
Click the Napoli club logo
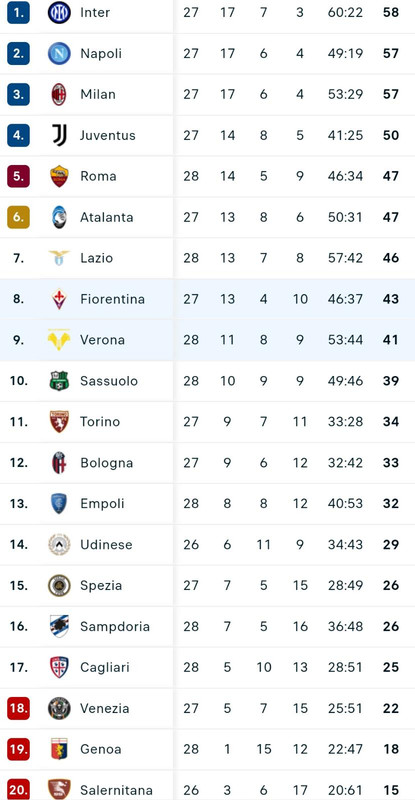click(59, 53)
